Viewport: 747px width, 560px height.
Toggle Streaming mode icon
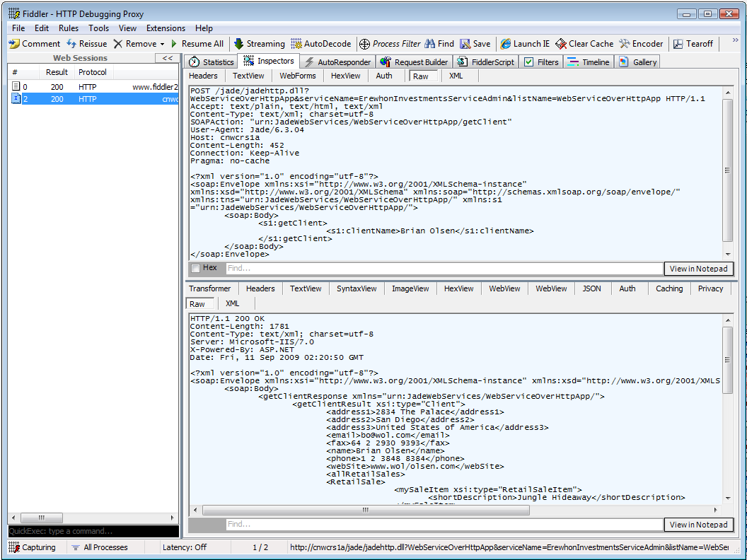pyautogui.click(x=238, y=44)
